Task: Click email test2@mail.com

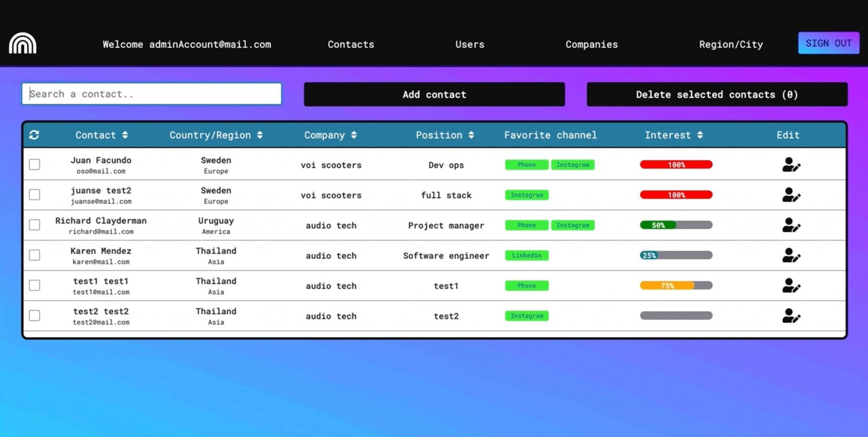Action: [x=101, y=322]
